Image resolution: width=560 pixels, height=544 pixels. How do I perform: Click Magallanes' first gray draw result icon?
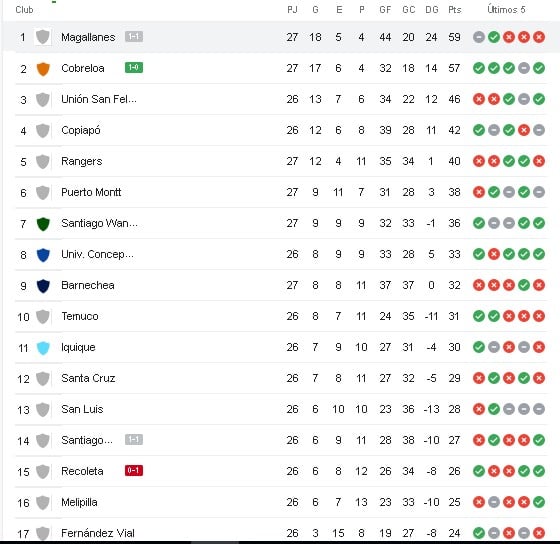pyautogui.click(x=479, y=37)
